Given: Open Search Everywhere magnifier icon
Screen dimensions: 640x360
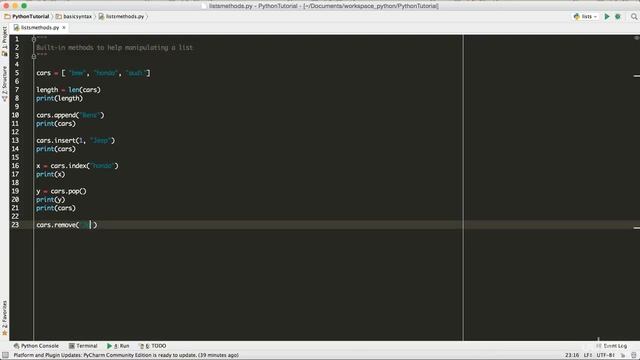Looking at the screenshot, I should pos(634,16).
